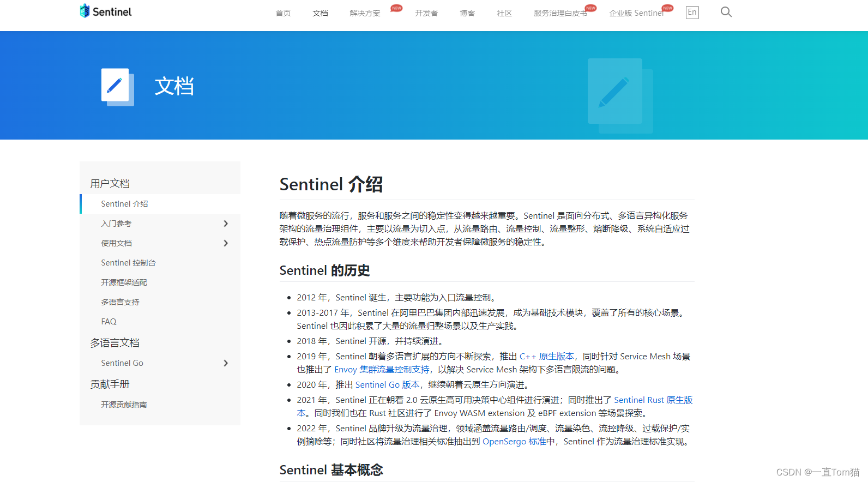The height and width of the screenshot is (482, 868).
Task: Open 企业版 Sentinel in the top navigation
Action: (636, 13)
